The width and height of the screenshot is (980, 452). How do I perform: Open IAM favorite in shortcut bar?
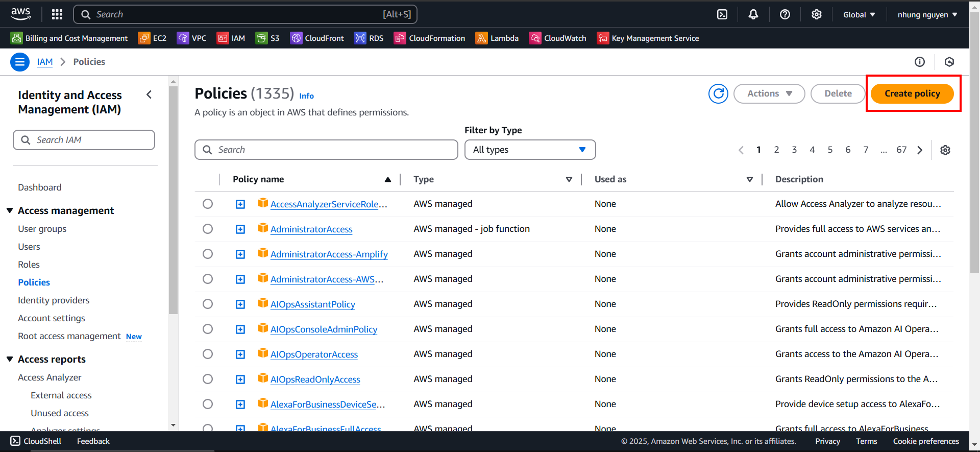pyautogui.click(x=231, y=38)
